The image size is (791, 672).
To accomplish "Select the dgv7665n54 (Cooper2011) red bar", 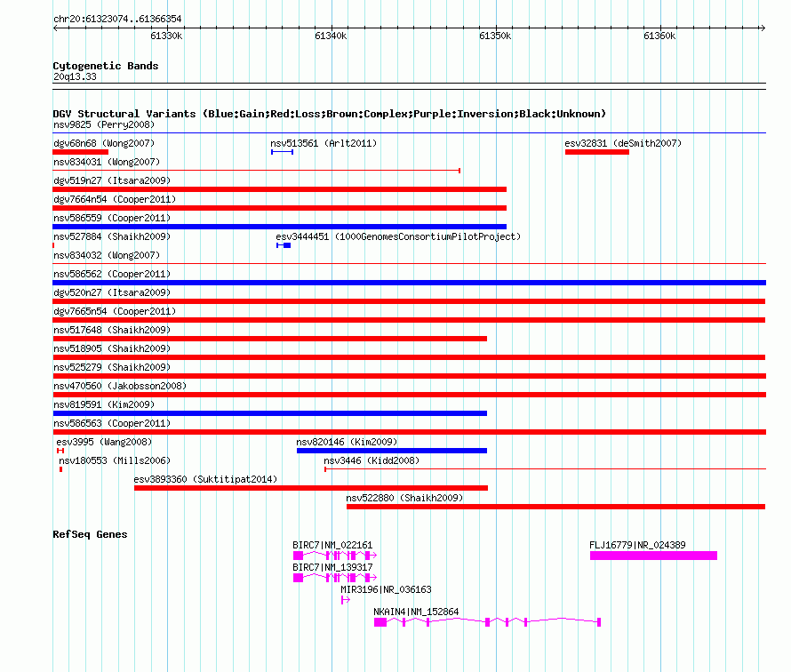I will 409,320.
